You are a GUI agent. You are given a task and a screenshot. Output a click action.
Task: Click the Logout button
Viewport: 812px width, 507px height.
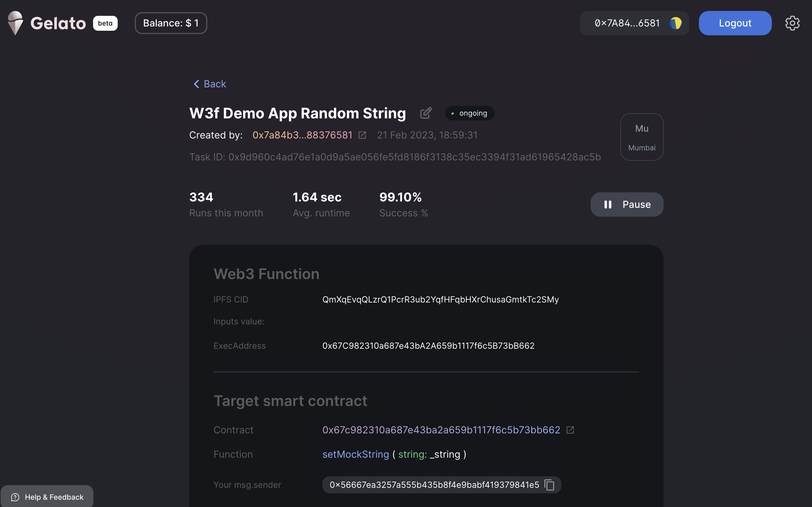[x=734, y=23]
